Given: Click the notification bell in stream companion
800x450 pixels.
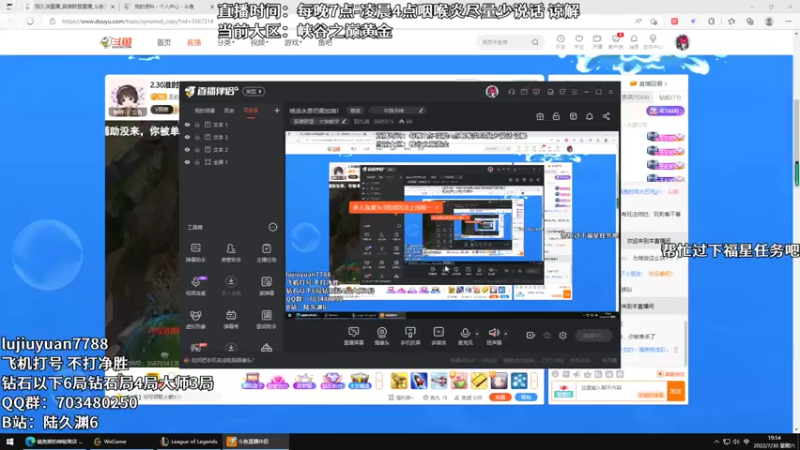Looking at the screenshot, I should 589,116.
